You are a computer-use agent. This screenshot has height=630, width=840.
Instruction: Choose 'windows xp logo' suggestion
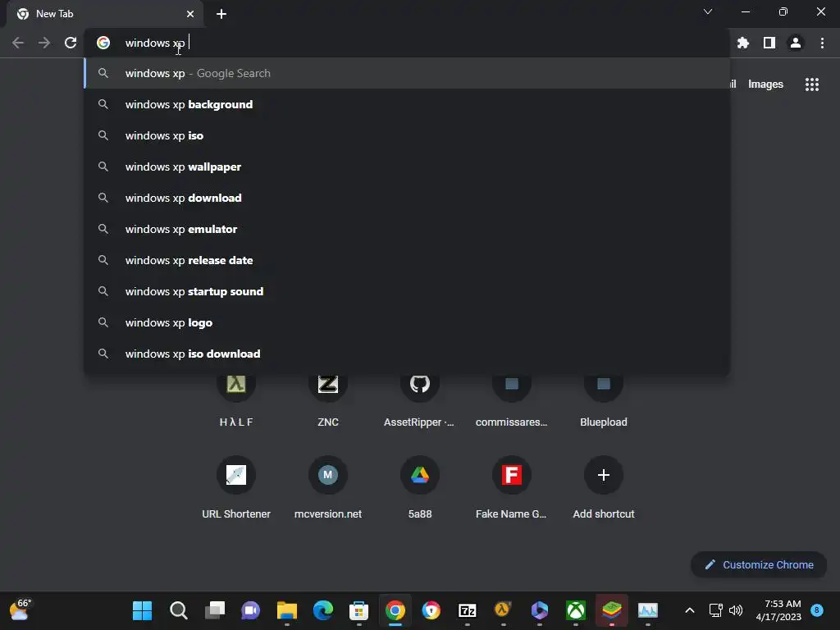coord(407,322)
